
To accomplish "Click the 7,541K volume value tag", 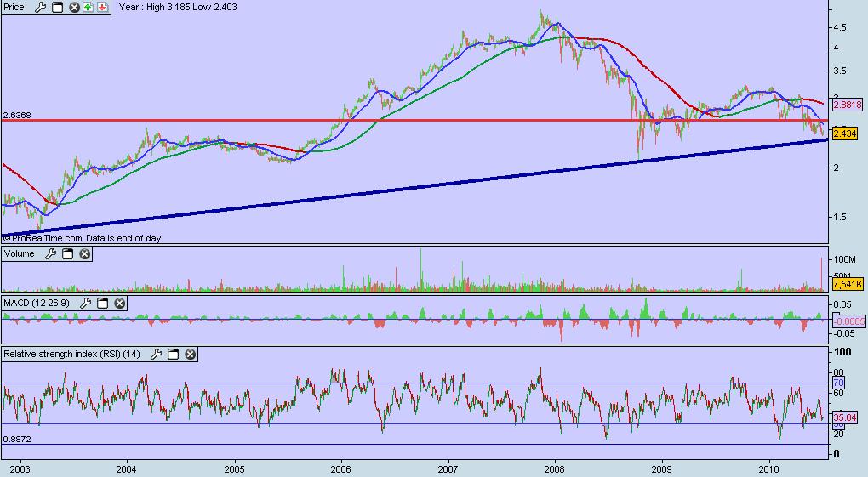I will point(848,285).
